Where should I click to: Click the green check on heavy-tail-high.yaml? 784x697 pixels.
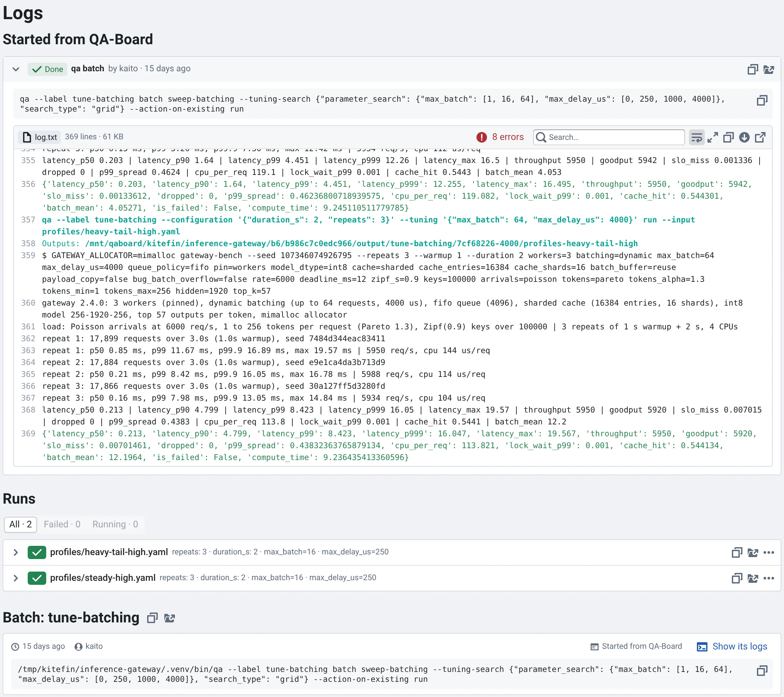(37, 552)
